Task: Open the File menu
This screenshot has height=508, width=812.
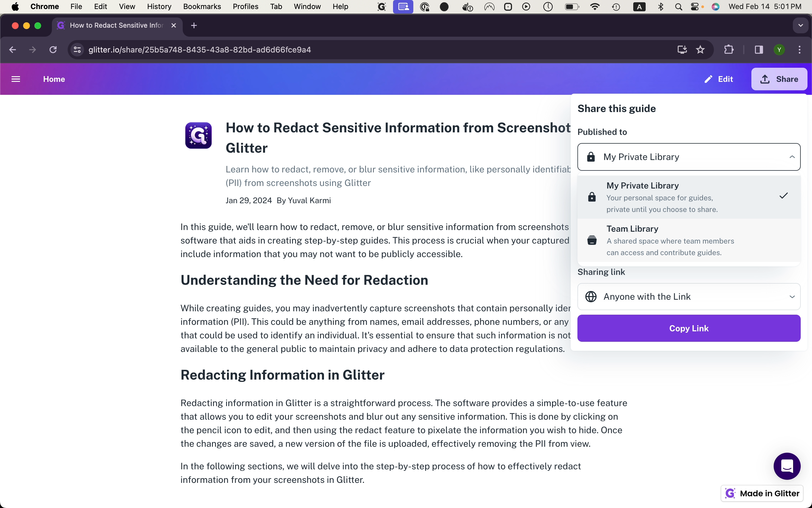Action: tap(76, 6)
